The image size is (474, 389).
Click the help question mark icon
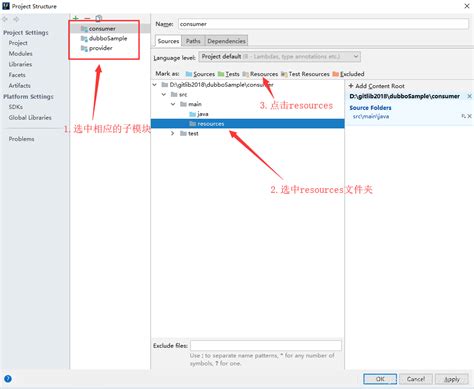(8, 379)
